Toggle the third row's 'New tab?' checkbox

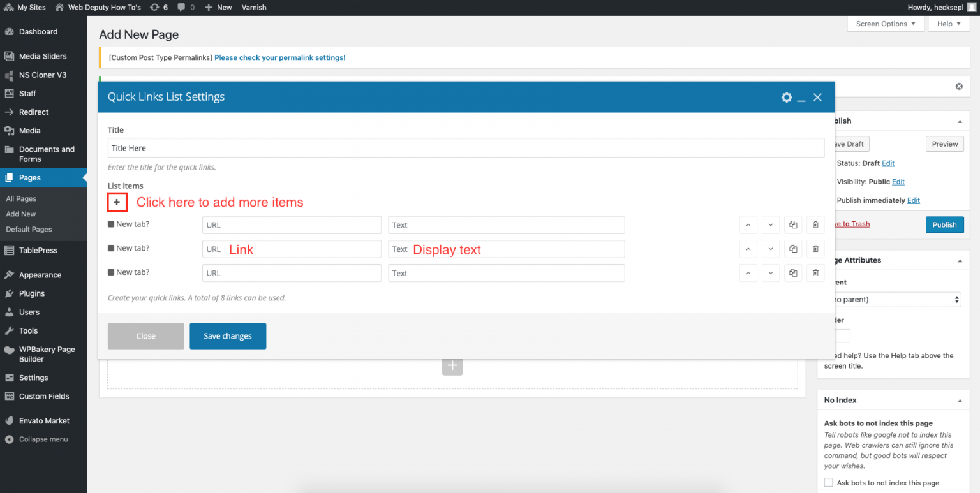(x=112, y=272)
